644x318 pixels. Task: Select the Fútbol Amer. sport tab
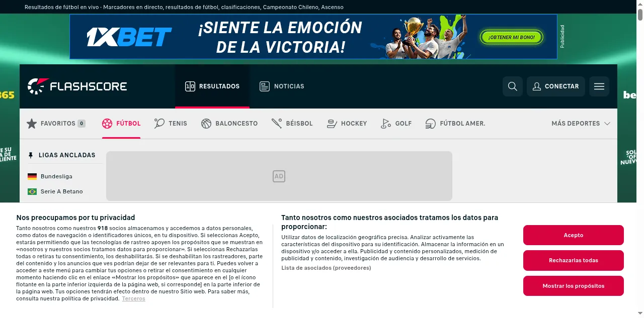pos(455,124)
